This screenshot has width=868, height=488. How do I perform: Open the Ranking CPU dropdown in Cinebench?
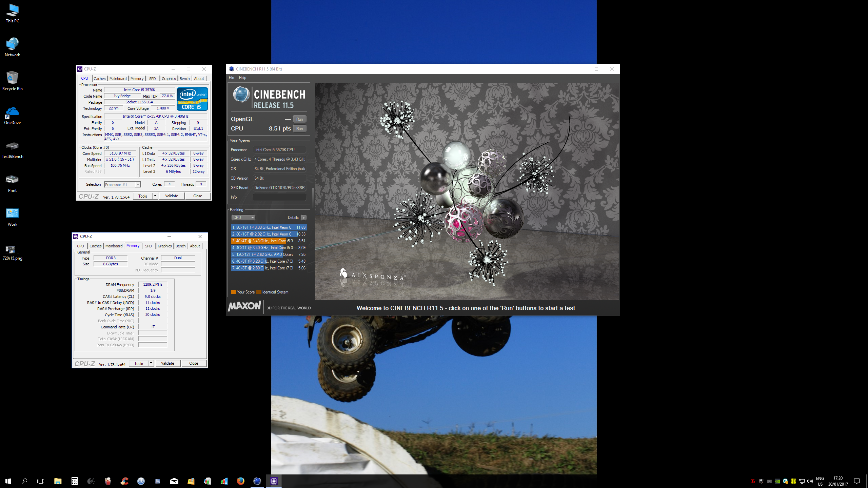[x=243, y=218]
